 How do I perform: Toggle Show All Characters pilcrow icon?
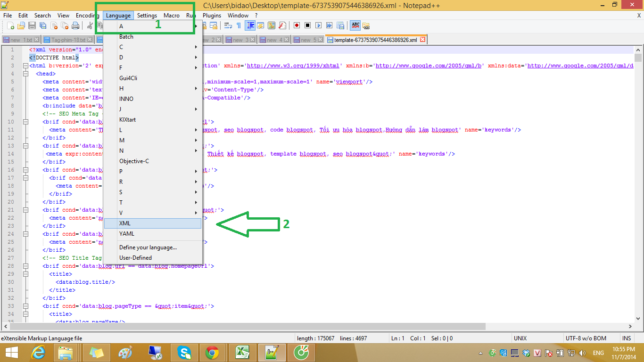(x=239, y=25)
